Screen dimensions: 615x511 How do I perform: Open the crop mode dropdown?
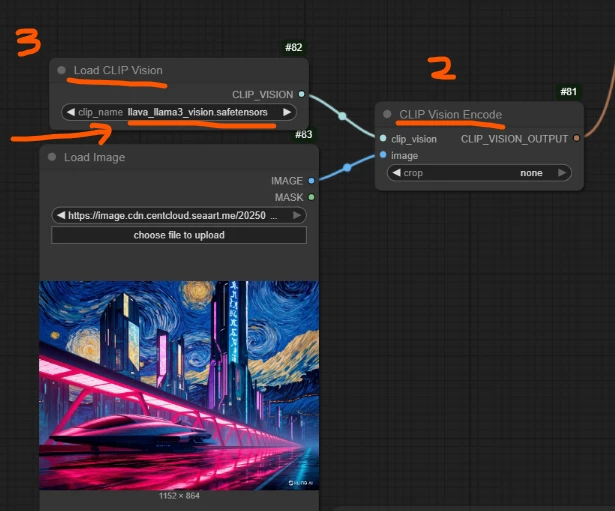pos(480,173)
